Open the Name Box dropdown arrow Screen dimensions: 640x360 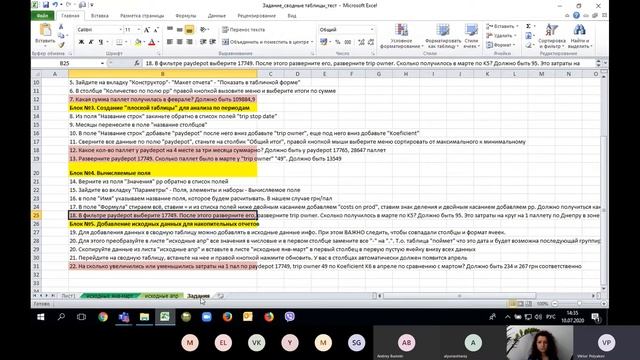(102, 63)
